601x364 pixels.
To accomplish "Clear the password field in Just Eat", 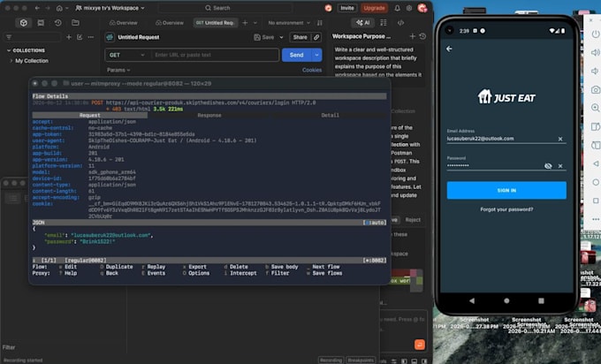I will (560, 166).
